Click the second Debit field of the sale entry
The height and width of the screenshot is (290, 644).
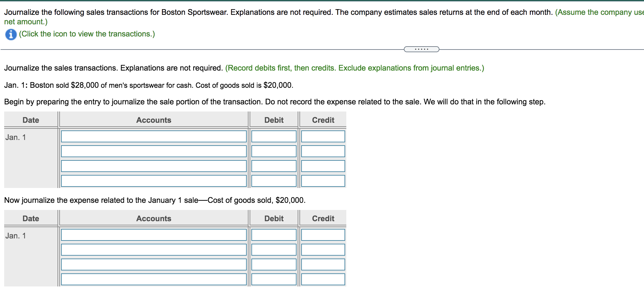[x=274, y=151]
